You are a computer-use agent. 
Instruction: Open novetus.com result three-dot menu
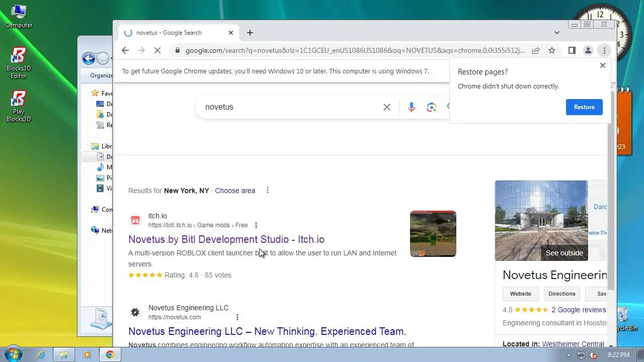(x=237, y=317)
